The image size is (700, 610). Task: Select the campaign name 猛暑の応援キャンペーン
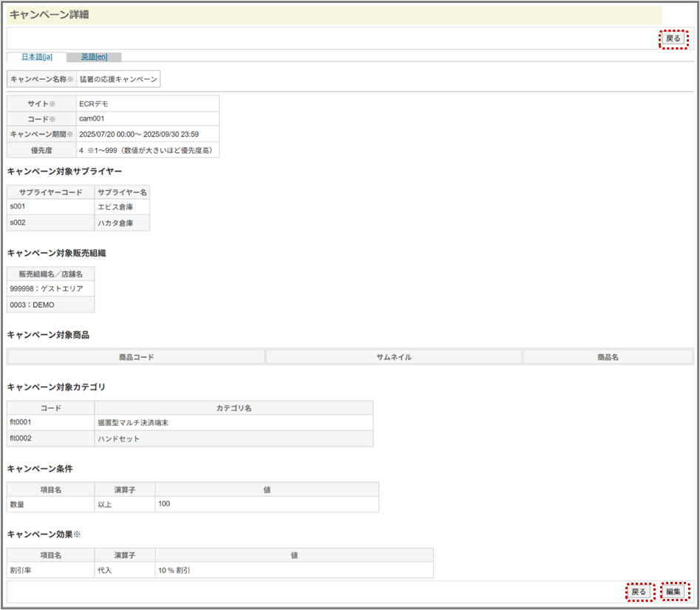coord(118,79)
